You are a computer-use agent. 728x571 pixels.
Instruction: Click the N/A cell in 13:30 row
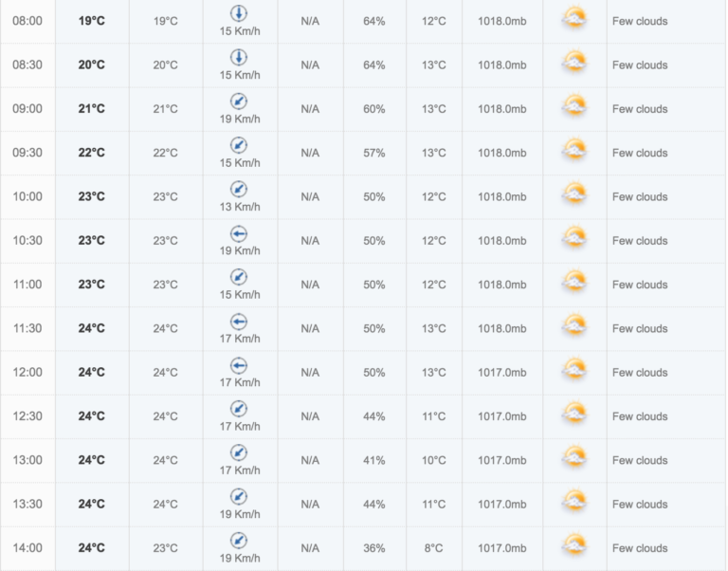pyautogui.click(x=310, y=504)
